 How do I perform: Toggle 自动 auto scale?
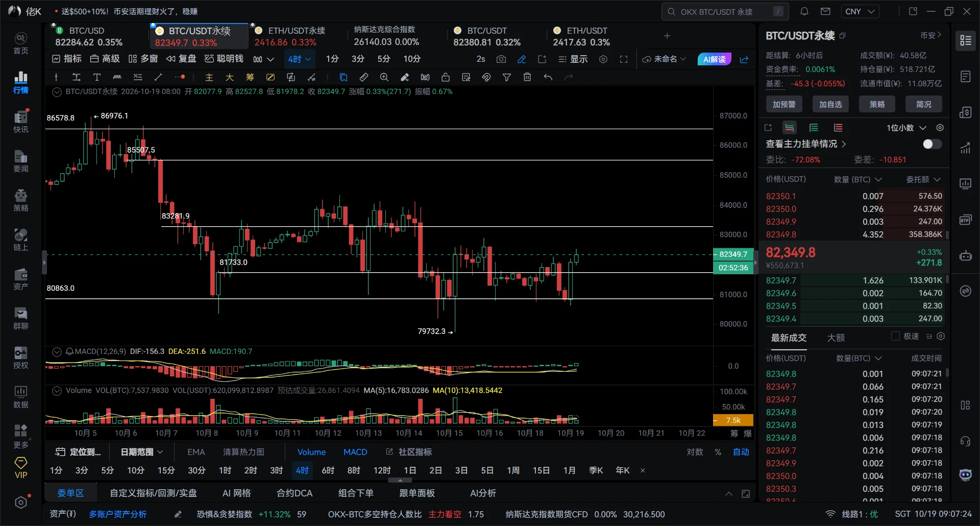[x=741, y=452]
